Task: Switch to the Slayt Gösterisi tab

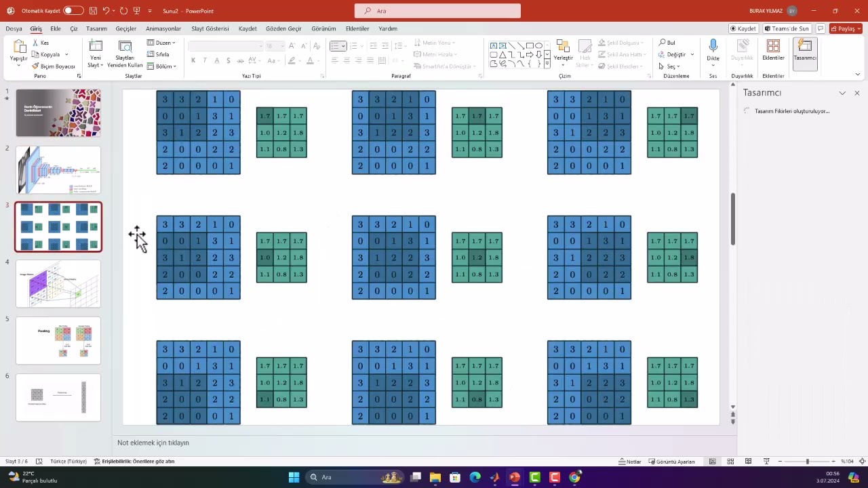Action: point(210,28)
